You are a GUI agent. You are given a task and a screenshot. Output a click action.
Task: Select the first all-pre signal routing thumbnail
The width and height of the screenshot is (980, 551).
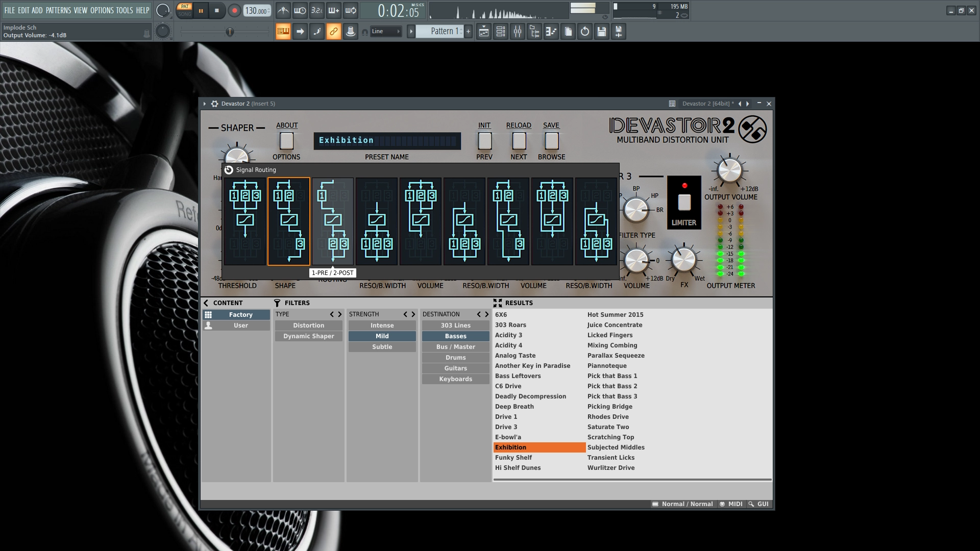245,221
